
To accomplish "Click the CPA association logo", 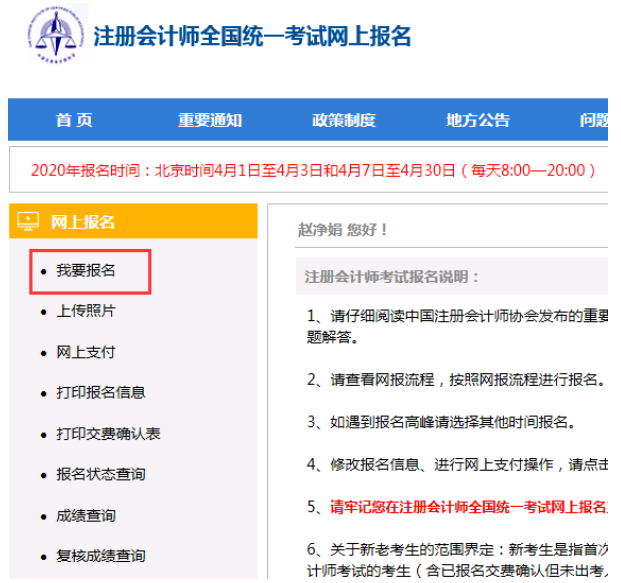I will pyautogui.click(x=56, y=36).
